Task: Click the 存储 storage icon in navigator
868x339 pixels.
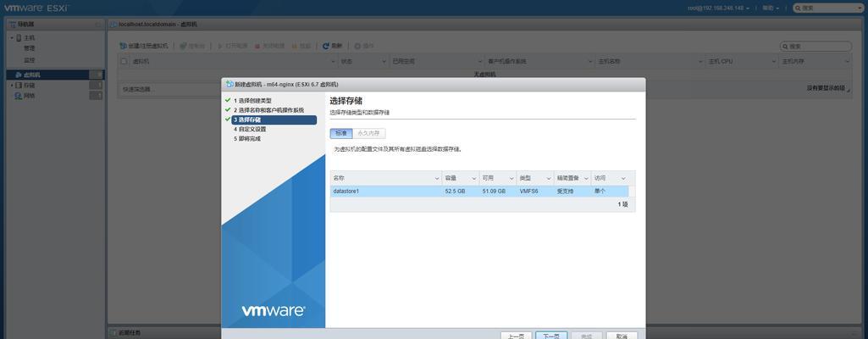Action: [19, 86]
